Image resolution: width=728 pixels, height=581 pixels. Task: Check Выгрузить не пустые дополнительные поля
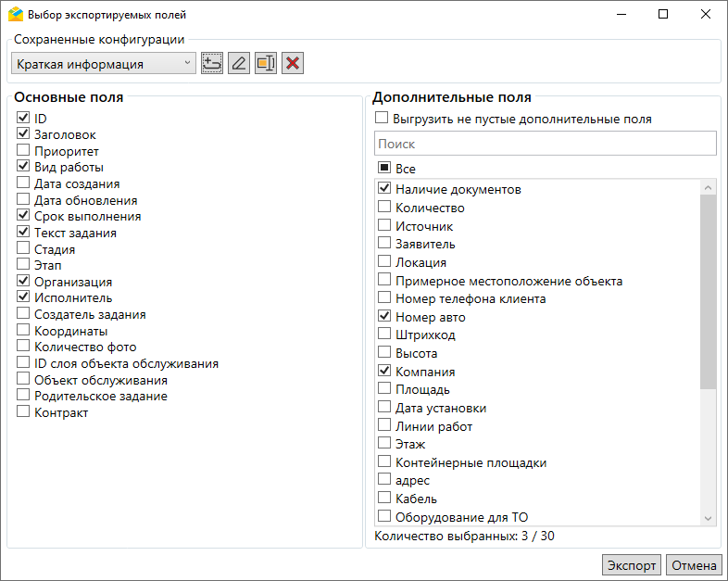381,119
